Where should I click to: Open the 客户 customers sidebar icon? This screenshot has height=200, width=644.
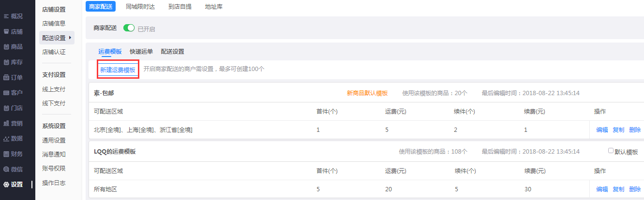coord(6,93)
